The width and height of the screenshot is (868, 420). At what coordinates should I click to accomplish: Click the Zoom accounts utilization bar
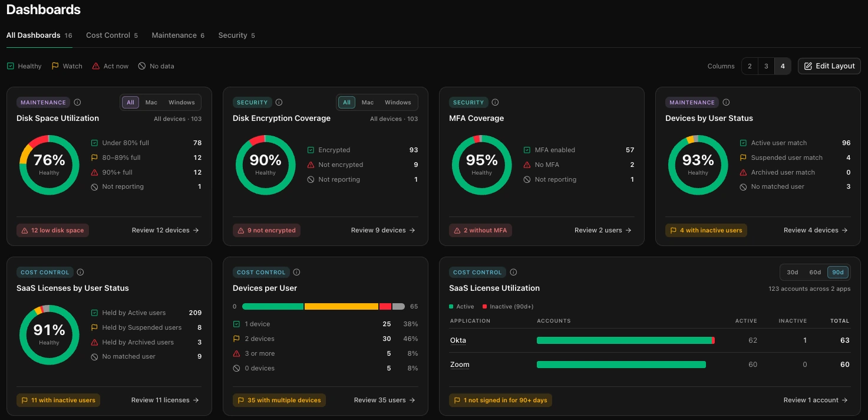[x=621, y=365]
